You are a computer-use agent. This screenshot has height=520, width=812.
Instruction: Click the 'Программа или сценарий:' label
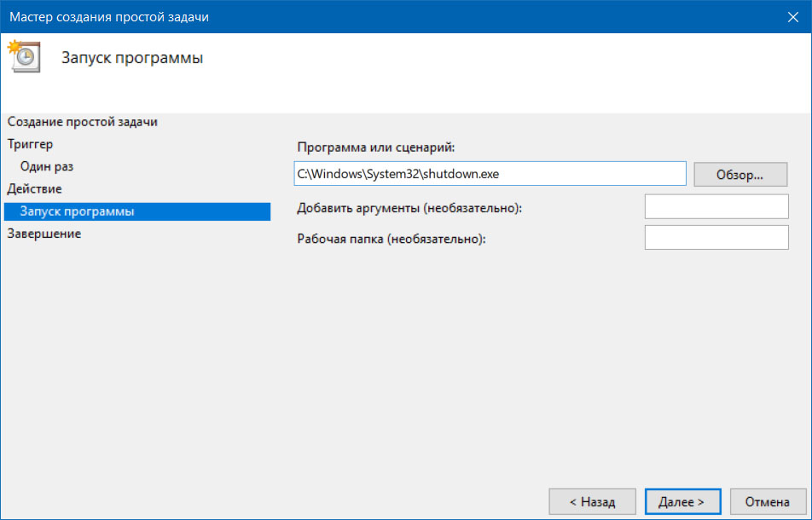[x=376, y=147]
